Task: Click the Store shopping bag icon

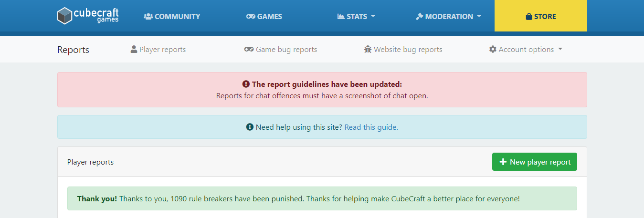Action: coord(529,16)
